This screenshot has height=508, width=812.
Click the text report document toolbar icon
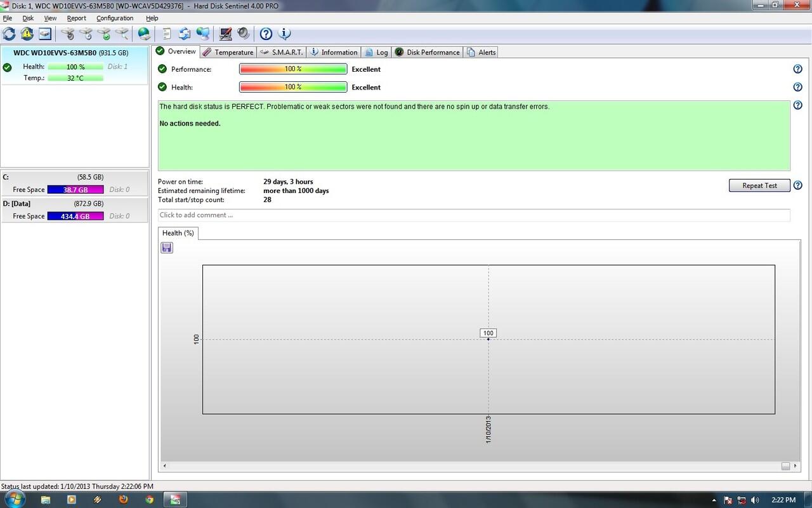click(x=167, y=34)
